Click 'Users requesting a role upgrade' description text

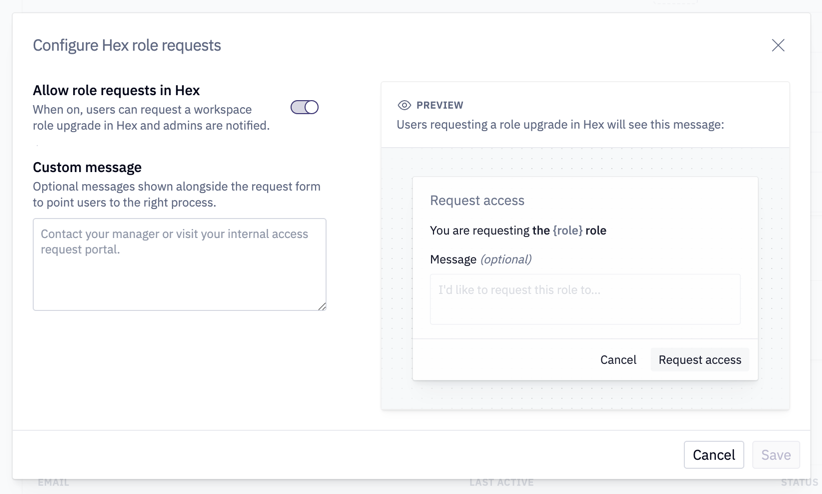(560, 125)
